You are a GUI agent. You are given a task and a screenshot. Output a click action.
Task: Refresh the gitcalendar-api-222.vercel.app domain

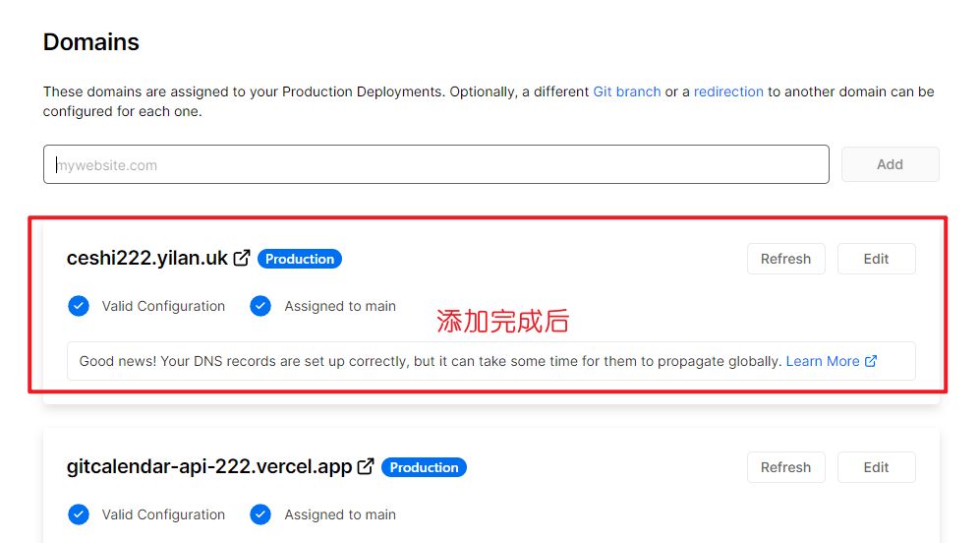coord(785,467)
